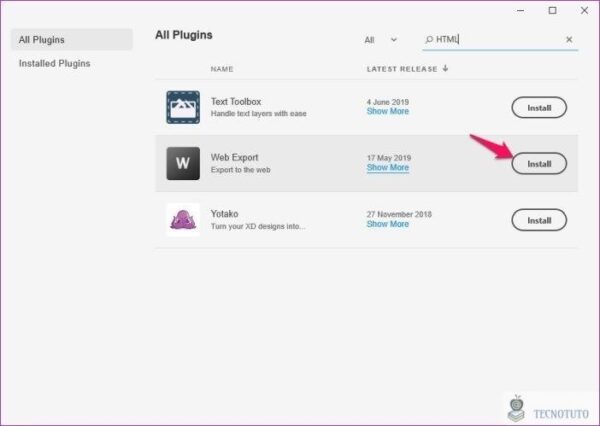Click the Yotako octopus icon
The image size is (600, 426).
[x=183, y=220]
